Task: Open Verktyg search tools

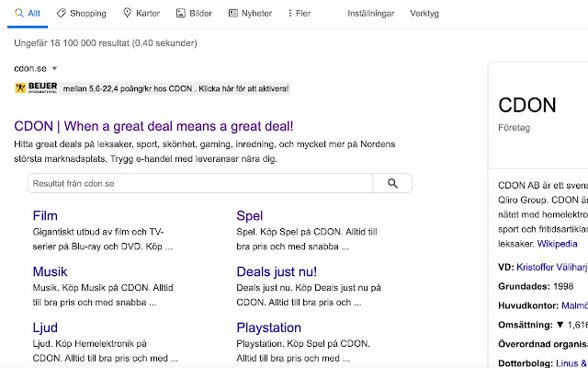Action: (424, 14)
